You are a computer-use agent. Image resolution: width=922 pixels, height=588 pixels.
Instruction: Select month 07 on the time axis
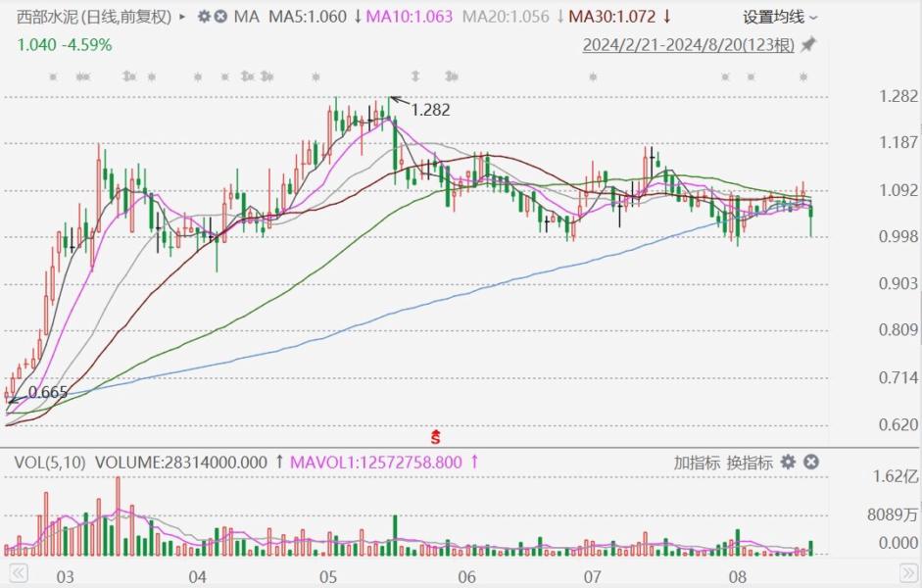click(x=592, y=576)
